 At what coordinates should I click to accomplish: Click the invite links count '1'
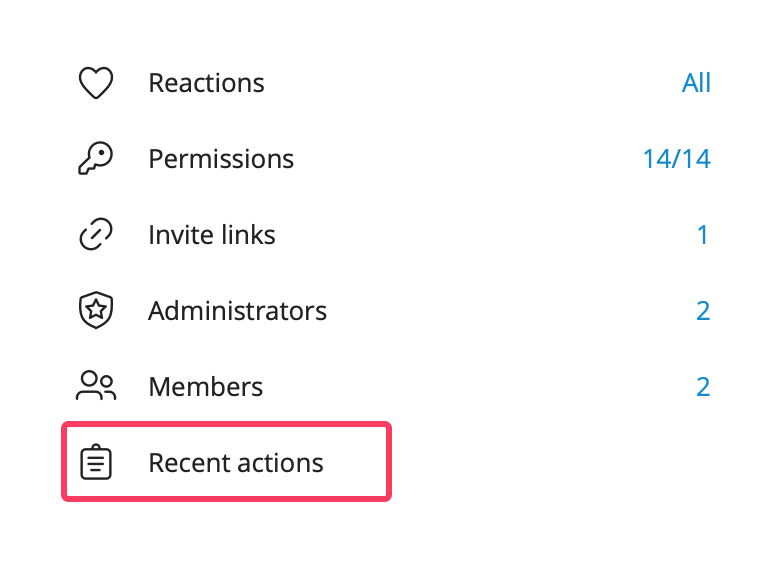pos(703,235)
